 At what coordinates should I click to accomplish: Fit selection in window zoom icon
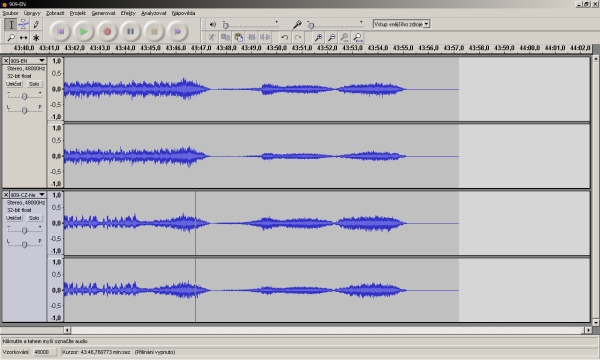[344, 37]
